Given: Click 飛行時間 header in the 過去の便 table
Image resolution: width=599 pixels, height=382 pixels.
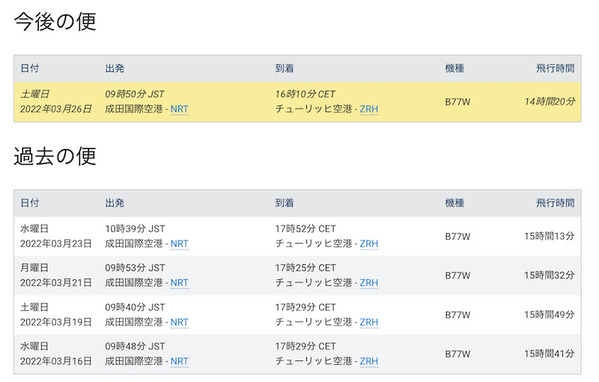Looking at the screenshot, I should pyautogui.click(x=555, y=203).
